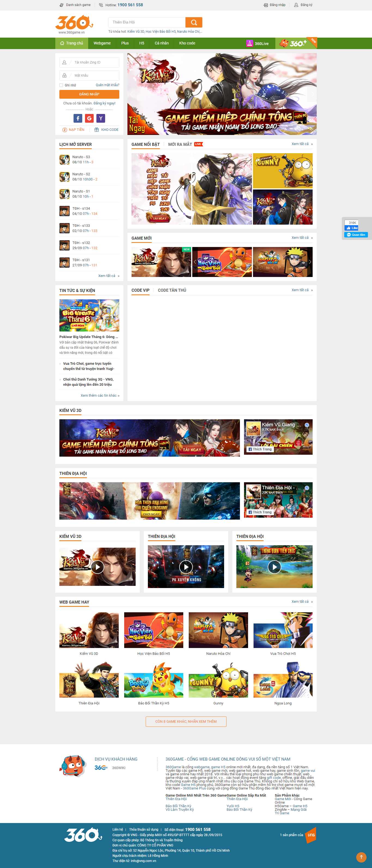Click the Hotline phone icon
This screenshot has width=372, height=868.
(101, 5)
